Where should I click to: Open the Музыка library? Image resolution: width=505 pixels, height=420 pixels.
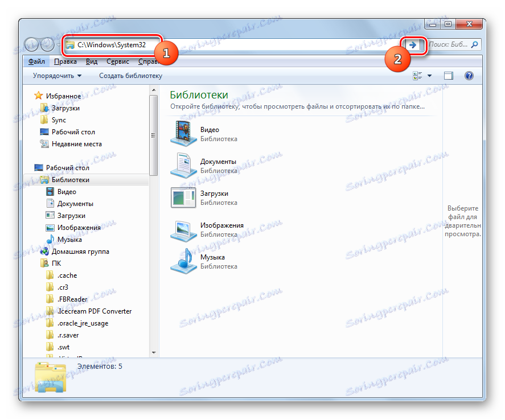212,257
